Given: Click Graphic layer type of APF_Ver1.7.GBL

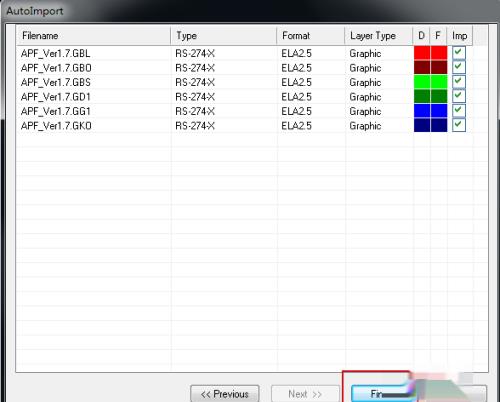Looking at the screenshot, I should click(365, 54).
